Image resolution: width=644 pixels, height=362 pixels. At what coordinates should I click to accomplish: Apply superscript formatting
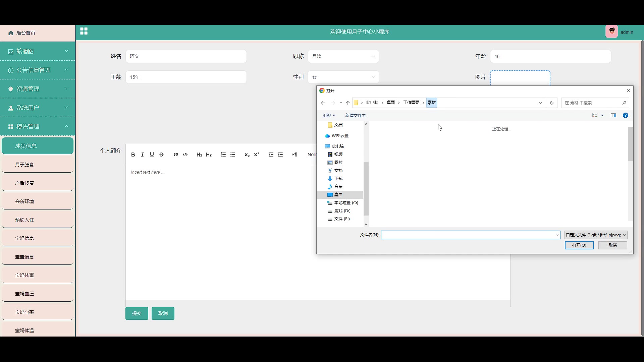tap(257, 155)
